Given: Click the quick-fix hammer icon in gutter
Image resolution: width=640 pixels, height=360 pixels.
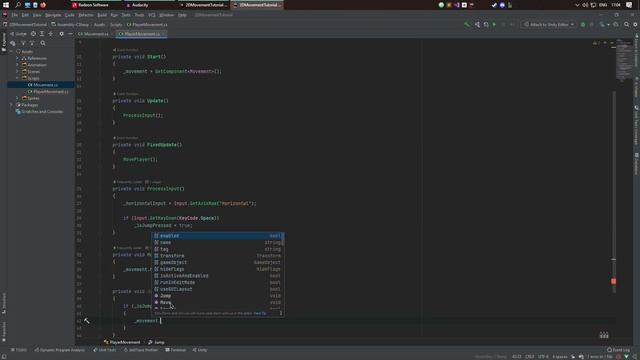Looking at the screenshot, I should pyautogui.click(x=87, y=321).
